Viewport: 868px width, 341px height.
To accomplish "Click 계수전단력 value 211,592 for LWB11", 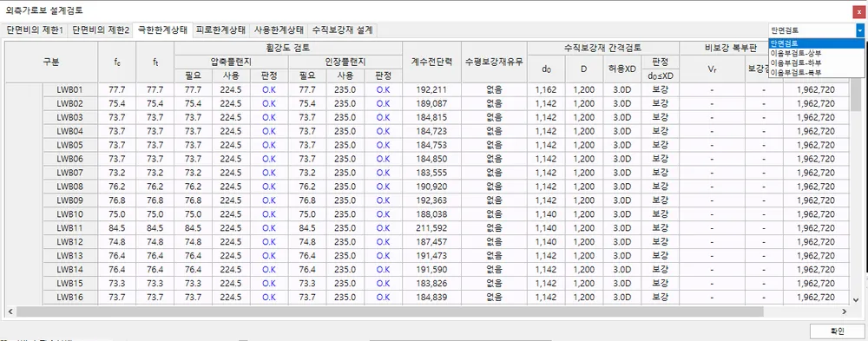I will coord(431,227).
